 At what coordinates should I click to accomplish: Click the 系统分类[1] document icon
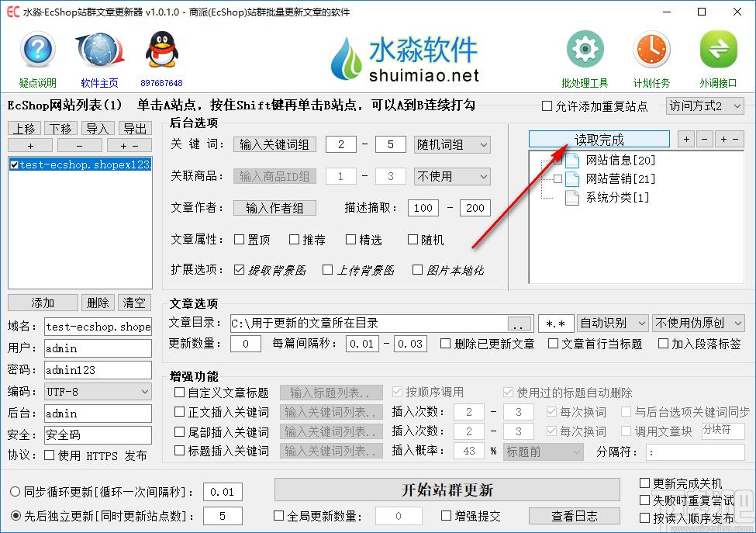(x=572, y=197)
